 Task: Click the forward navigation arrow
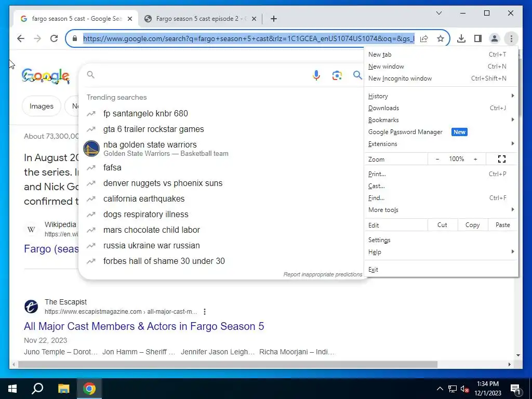click(37, 38)
